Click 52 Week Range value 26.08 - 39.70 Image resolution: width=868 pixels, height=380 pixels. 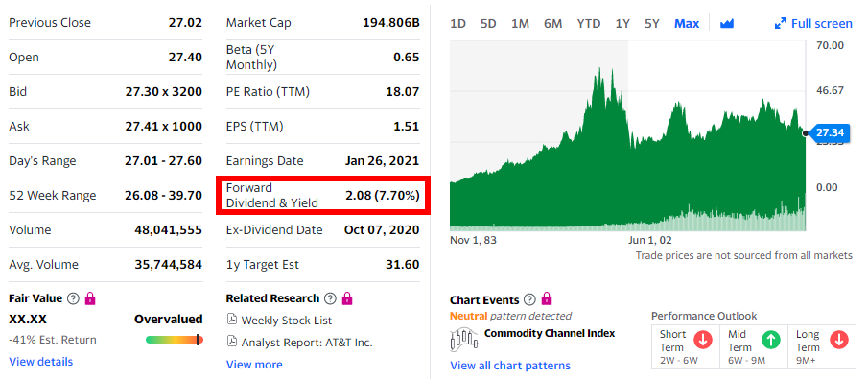pyautogui.click(x=164, y=196)
